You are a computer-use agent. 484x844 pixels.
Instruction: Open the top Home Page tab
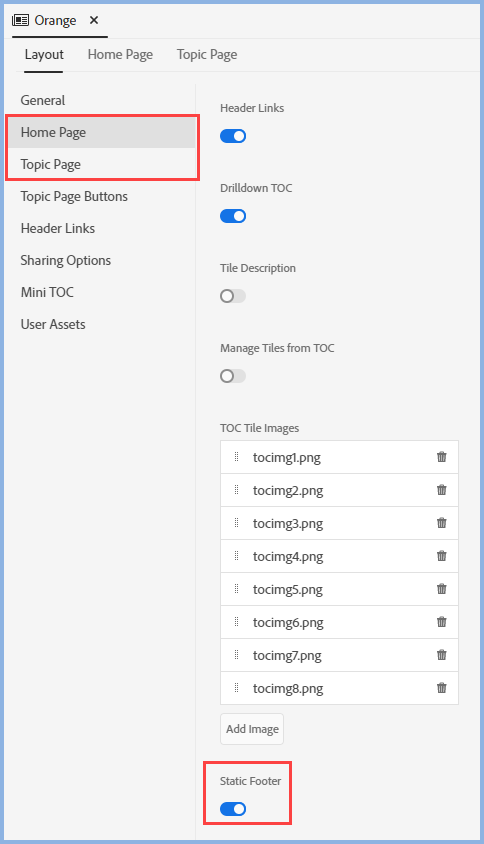coord(120,55)
